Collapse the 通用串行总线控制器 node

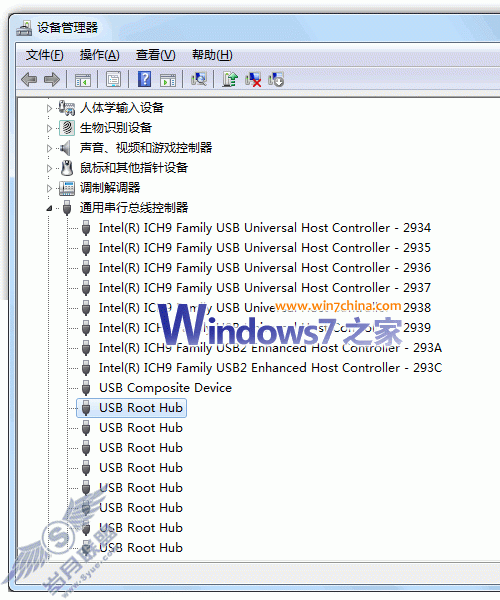click(x=49, y=208)
